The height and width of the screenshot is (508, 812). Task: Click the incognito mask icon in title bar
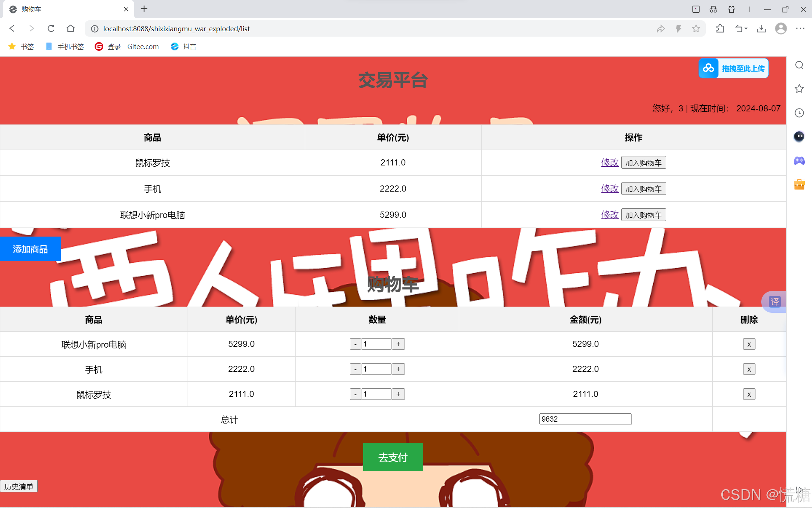click(x=713, y=9)
